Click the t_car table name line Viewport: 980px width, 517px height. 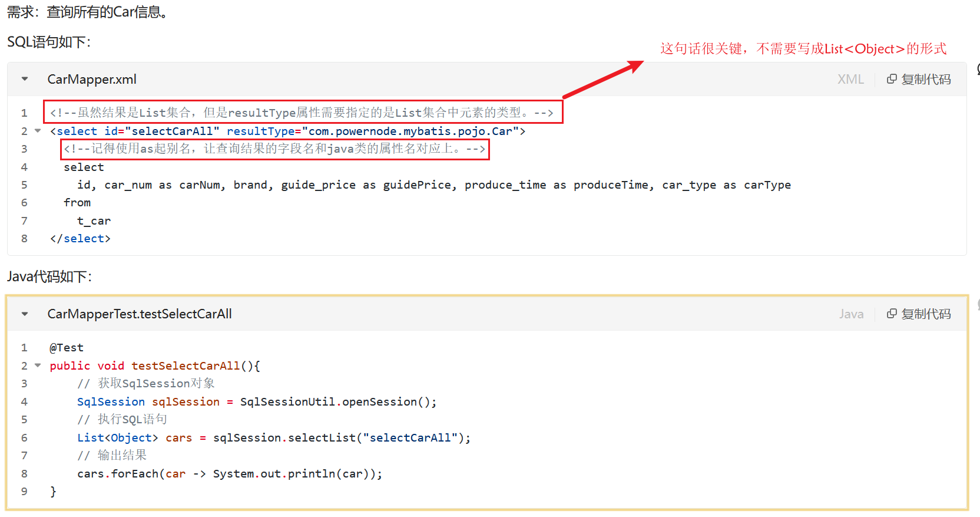coord(94,220)
